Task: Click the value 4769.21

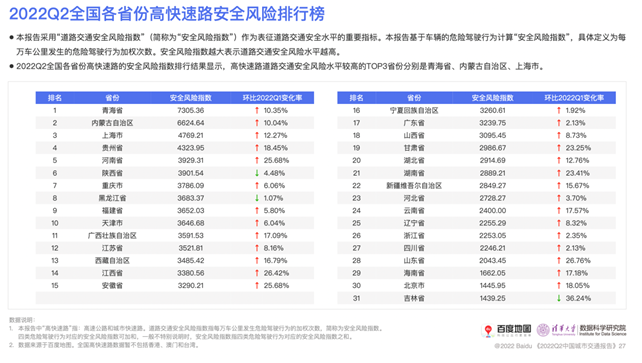Action: [x=191, y=135]
